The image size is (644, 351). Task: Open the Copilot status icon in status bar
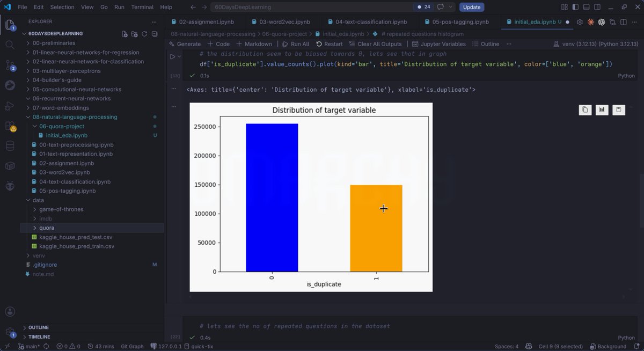click(x=529, y=346)
